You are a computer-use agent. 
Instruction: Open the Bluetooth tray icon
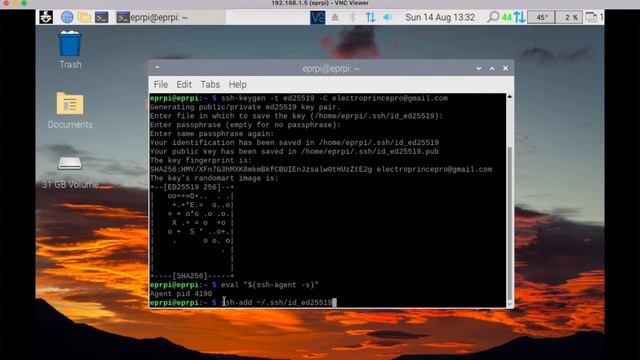[353, 17]
